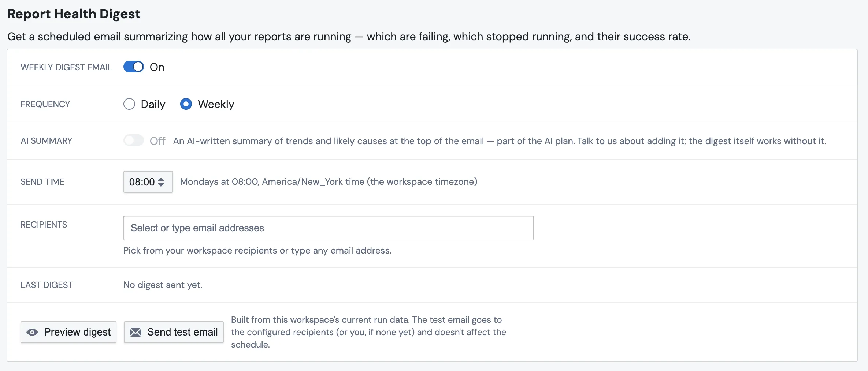The height and width of the screenshot is (371, 868).
Task: Click the send time up/down arrows
Action: click(161, 182)
